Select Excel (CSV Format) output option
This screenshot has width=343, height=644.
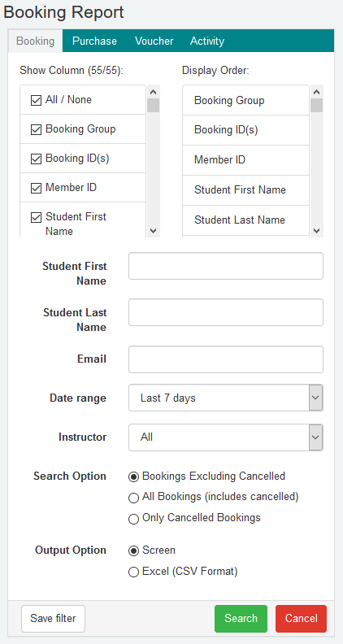(133, 572)
